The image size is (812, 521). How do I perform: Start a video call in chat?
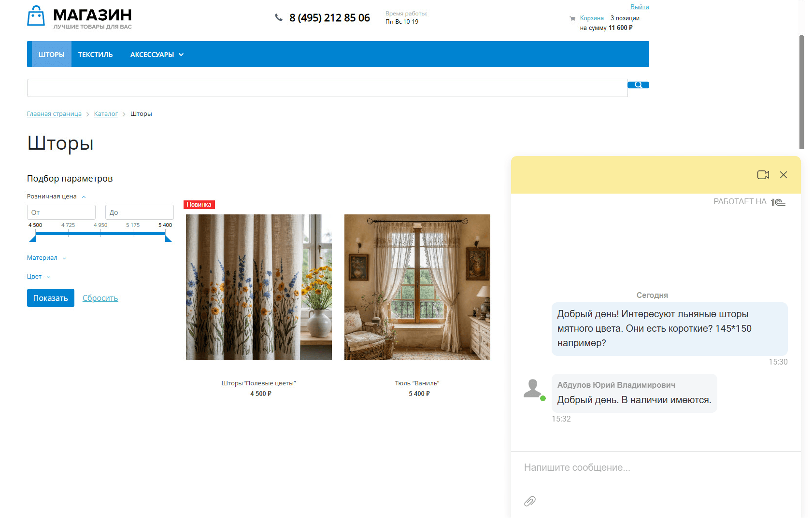tap(763, 175)
